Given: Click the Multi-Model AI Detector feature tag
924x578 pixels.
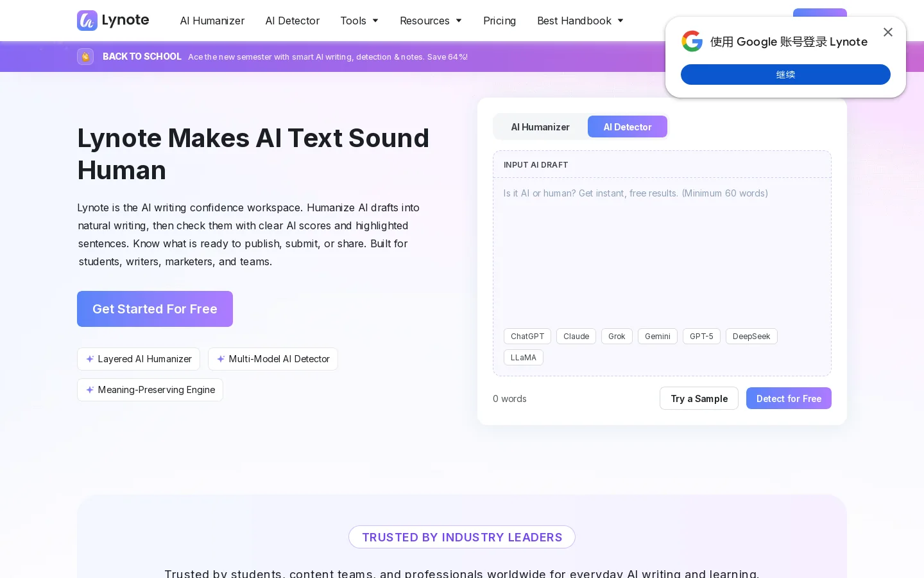Looking at the screenshot, I should coord(273,359).
